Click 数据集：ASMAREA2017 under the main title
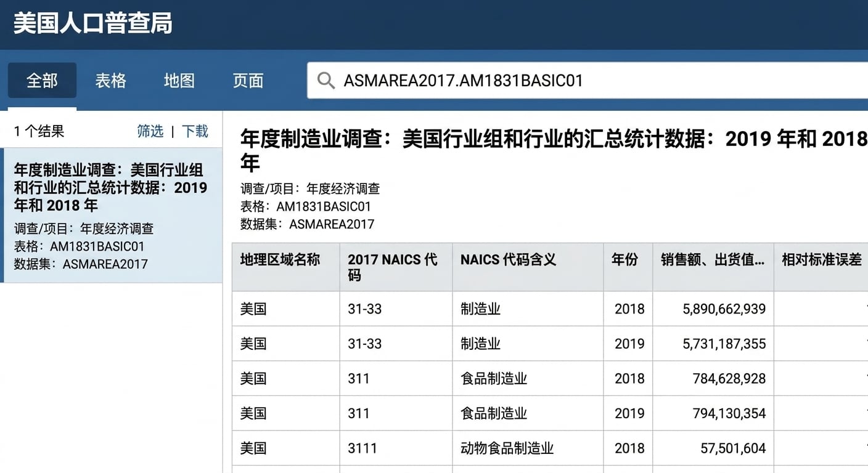 (307, 224)
